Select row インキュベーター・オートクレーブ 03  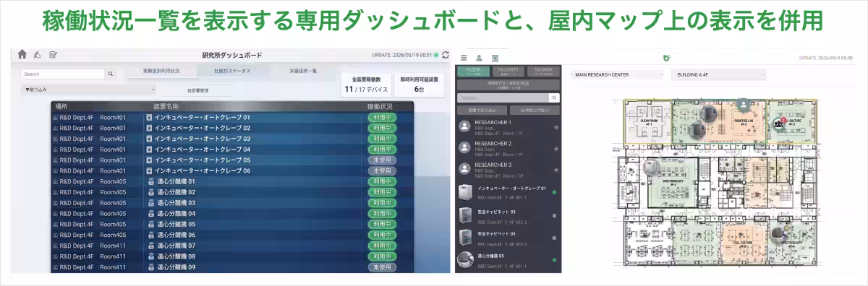232,139
